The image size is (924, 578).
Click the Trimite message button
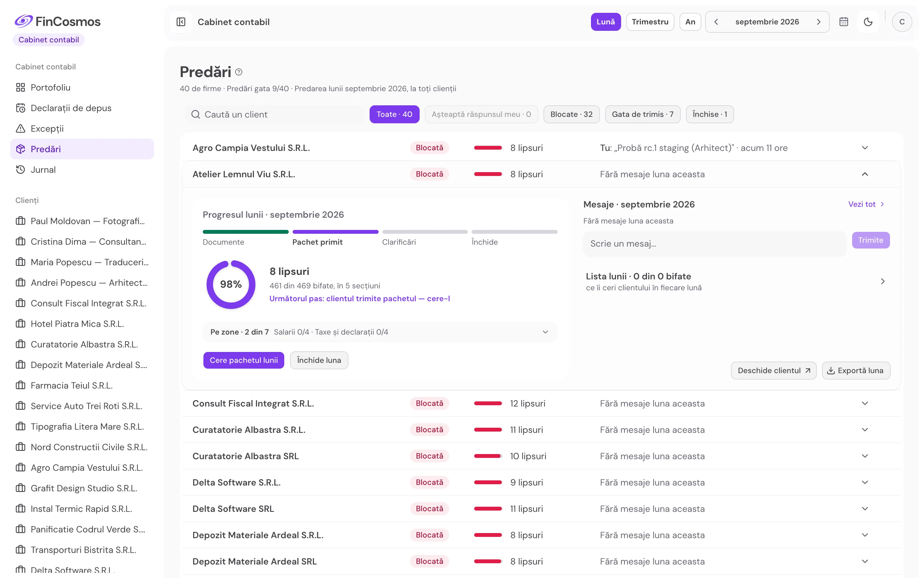[870, 240]
